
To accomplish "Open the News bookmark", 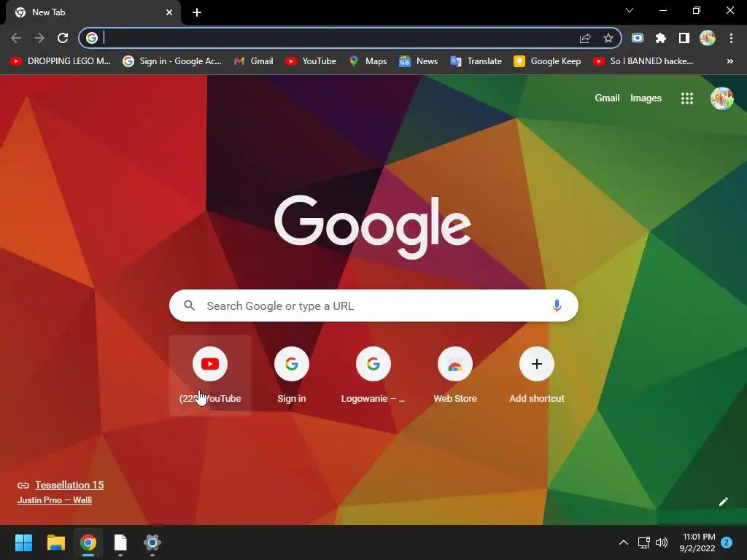I will 418,61.
